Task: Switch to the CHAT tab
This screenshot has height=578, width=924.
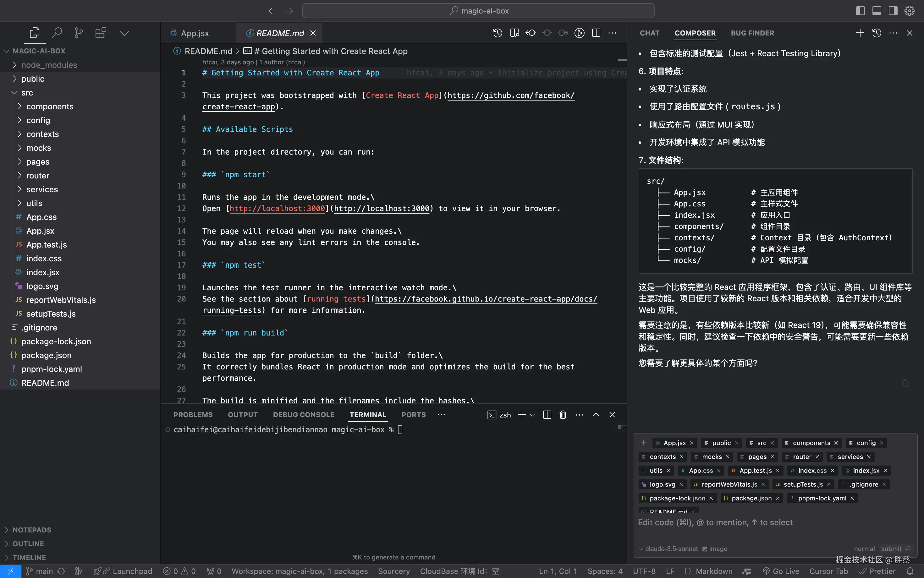Action: 649,33
